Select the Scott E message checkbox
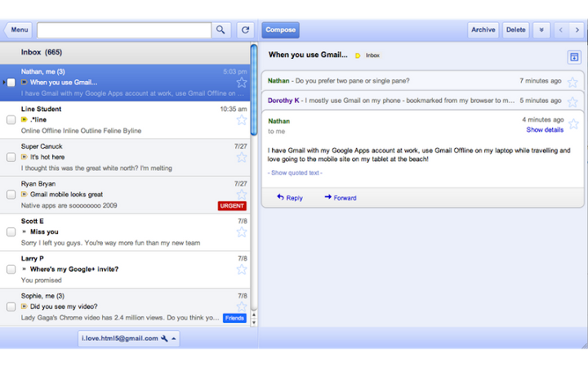588x368 pixels. point(11,231)
